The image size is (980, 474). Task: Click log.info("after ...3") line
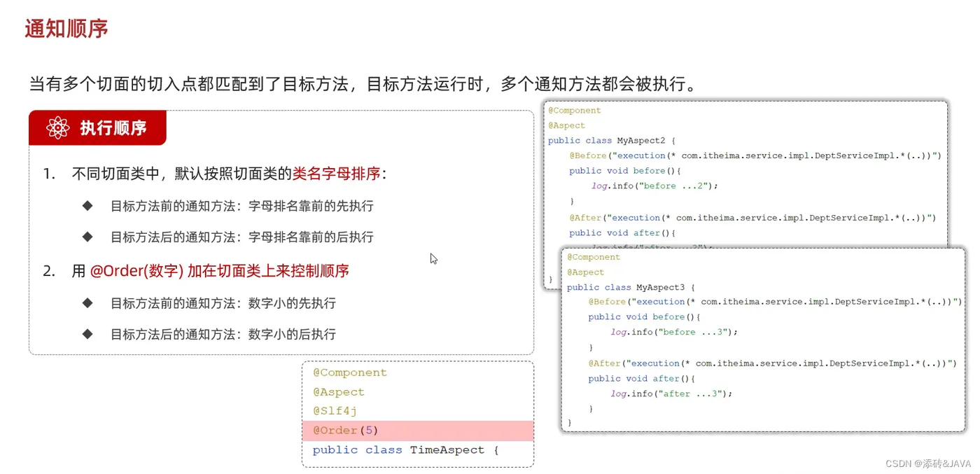pyautogui.click(x=671, y=394)
